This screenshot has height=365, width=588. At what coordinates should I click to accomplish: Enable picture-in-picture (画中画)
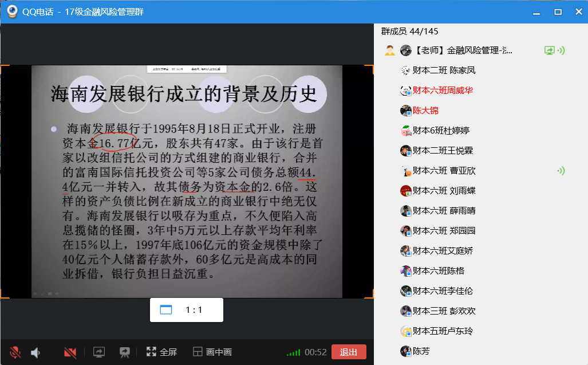(212, 352)
